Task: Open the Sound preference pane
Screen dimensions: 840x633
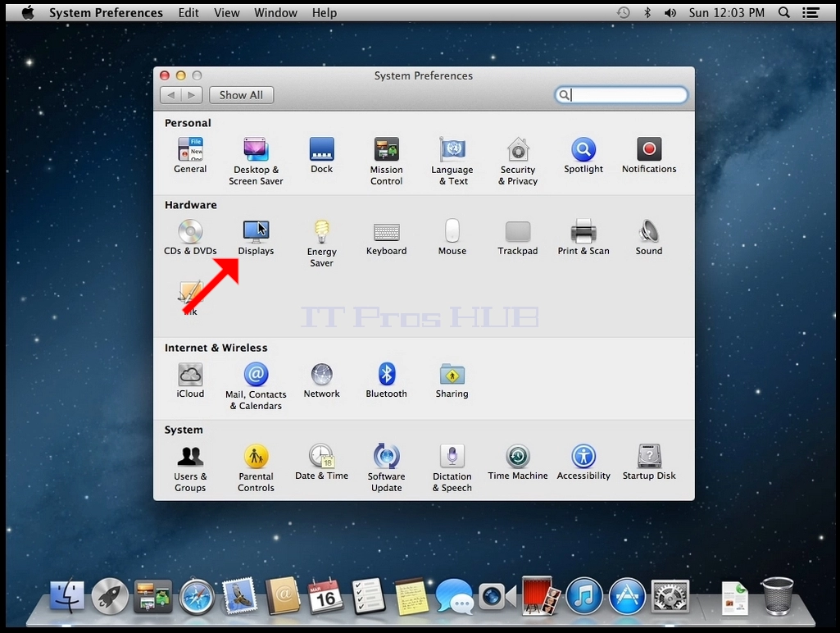Action: [x=649, y=237]
